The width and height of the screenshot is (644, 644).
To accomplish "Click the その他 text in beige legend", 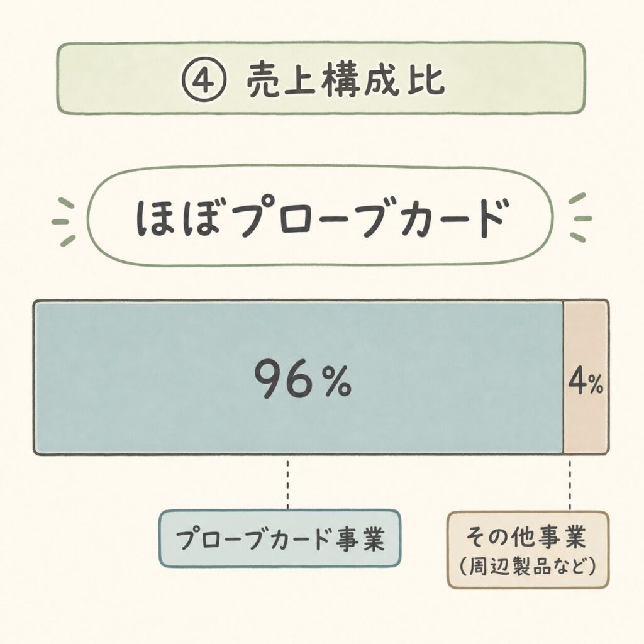I will pos(502,536).
